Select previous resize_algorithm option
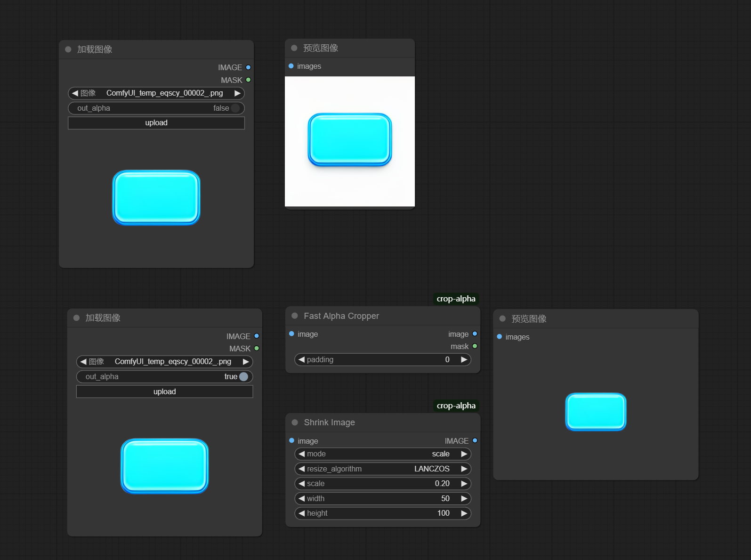This screenshot has height=560, width=751. pos(301,469)
